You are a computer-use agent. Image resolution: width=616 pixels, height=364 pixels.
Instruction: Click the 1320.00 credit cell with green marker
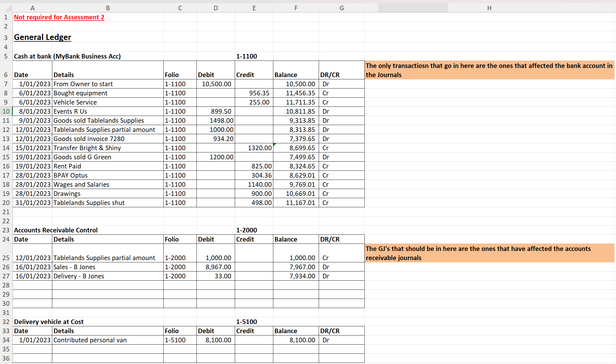coord(254,148)
